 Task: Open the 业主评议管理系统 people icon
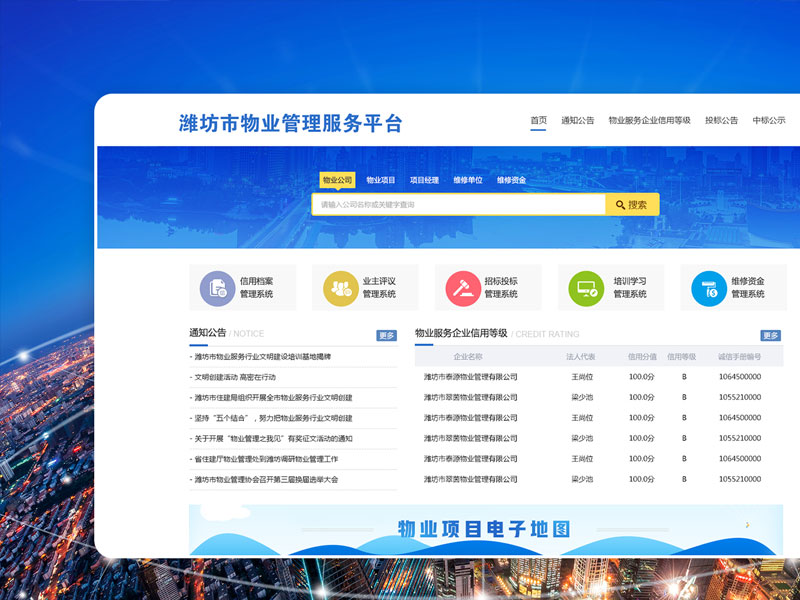(340, 288)
